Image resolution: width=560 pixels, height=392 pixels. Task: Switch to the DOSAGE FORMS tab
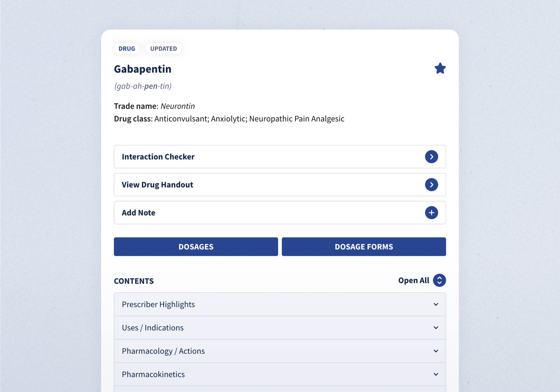coord(364,247)
